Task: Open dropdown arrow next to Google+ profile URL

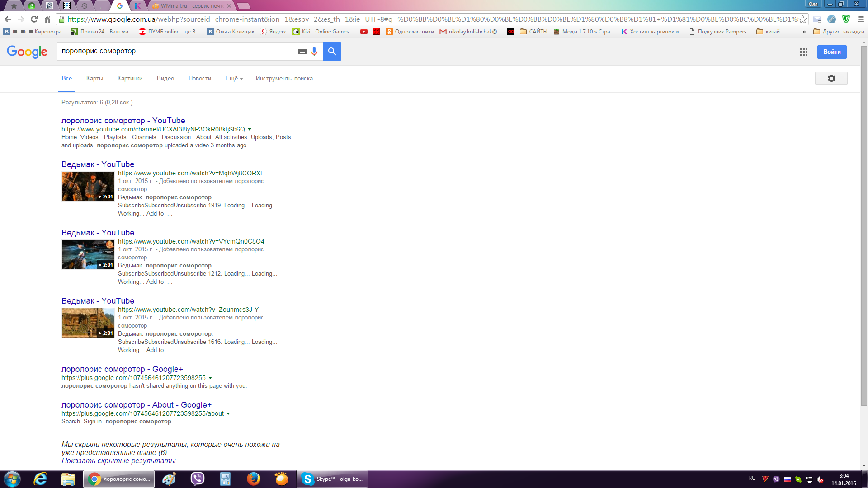Action: 210,378
